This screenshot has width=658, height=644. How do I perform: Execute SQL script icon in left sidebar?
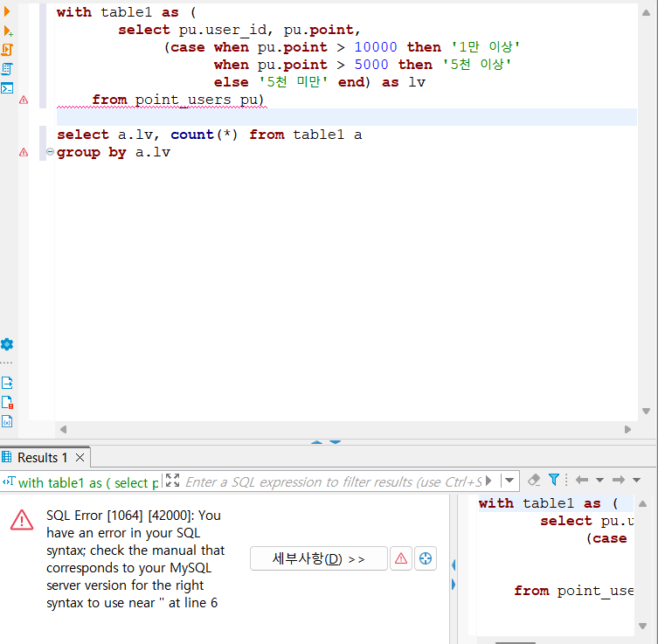point(7,50)
